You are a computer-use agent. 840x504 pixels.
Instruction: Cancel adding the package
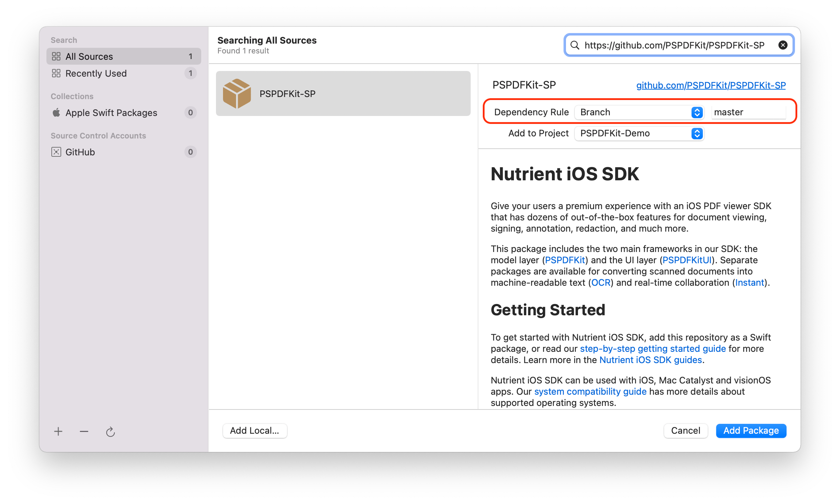[685, 431]
